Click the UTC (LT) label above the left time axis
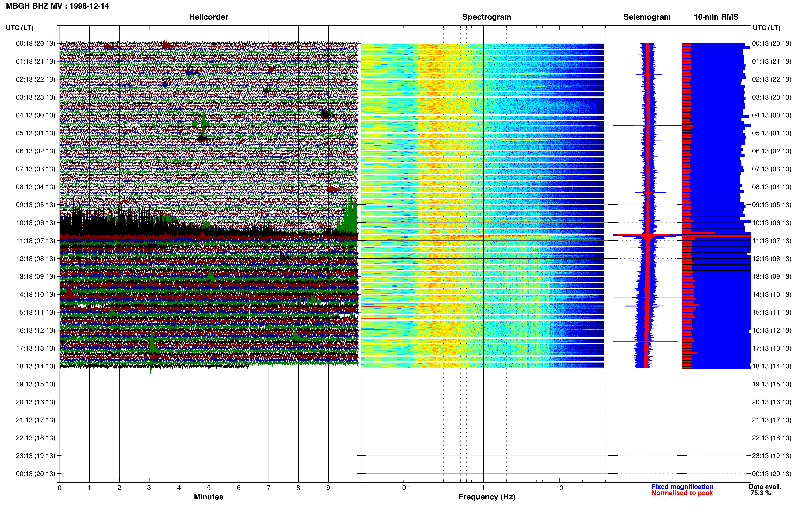Screen dimensions: 812x508 click(x=19, y=28)
